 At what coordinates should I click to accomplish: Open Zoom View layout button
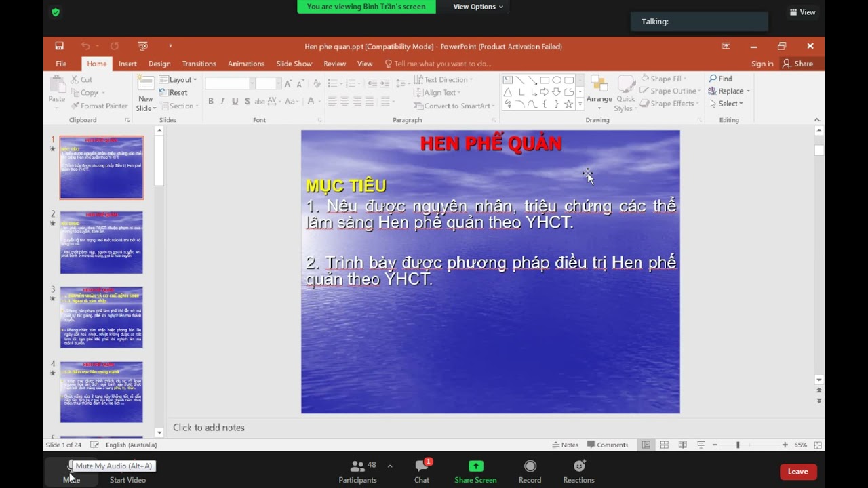click(803, 12)
